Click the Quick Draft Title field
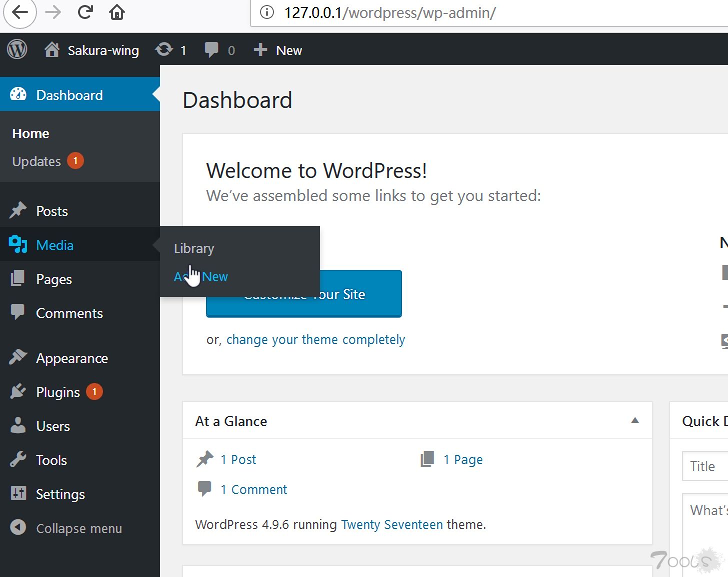 pyautogui.click(x=705, y=466)
